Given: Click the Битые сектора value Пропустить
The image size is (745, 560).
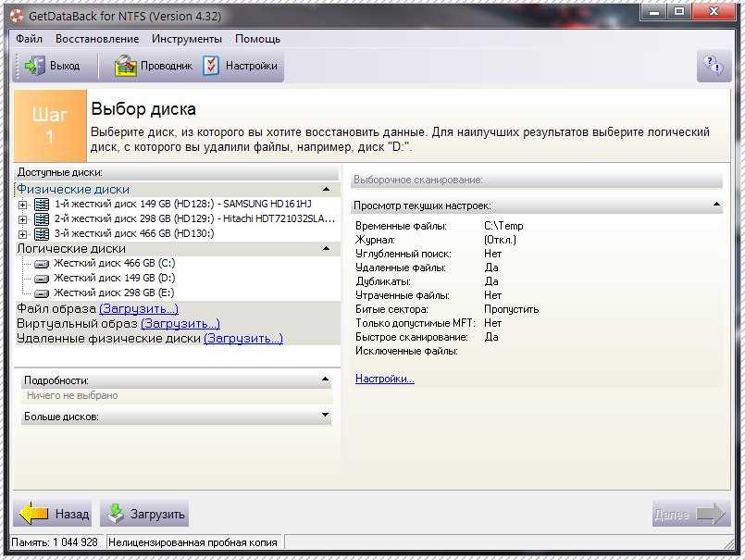Looking at the screenshot, I should point(511,309).
